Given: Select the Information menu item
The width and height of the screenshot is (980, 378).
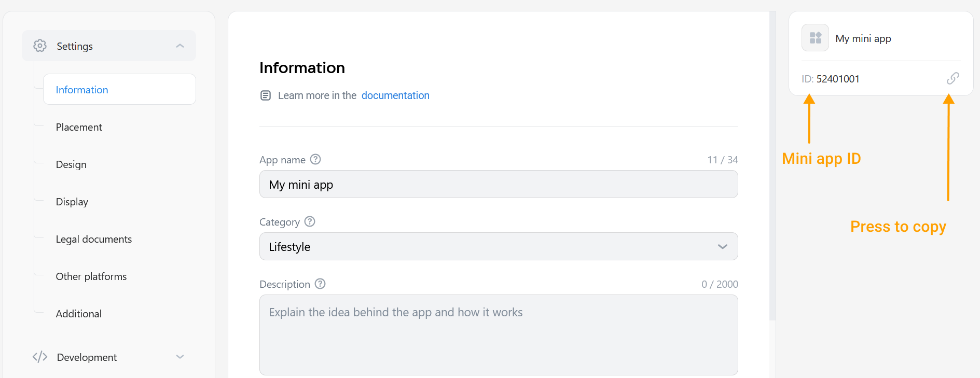Looking at the screenshot, I should pyautogui.click(x=119, y=89).
